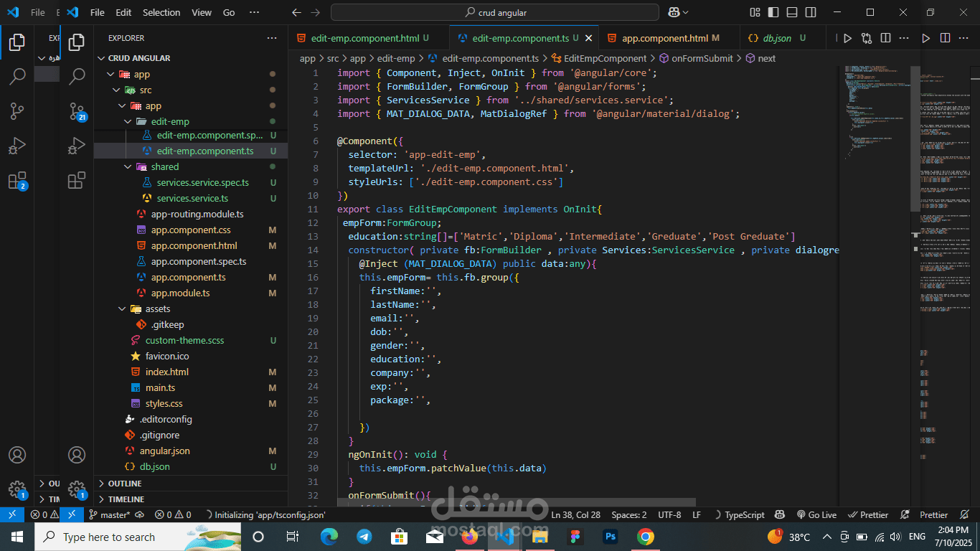The width and height of the screenshot is (980, 551).
Task: Open Accounts menu in front window activity bar
Action: [77, 455]
